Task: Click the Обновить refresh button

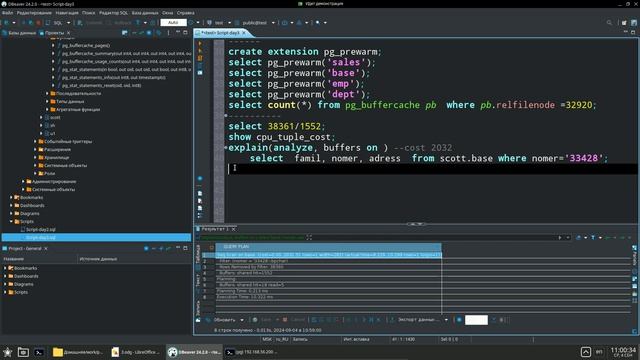Action: coord(221,320)
